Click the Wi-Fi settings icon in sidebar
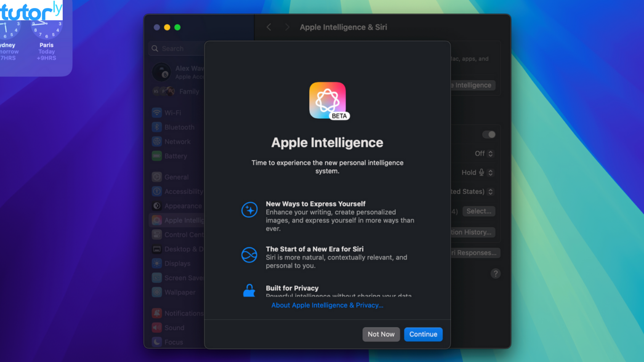The image size is (644, 362). [156, 113]
